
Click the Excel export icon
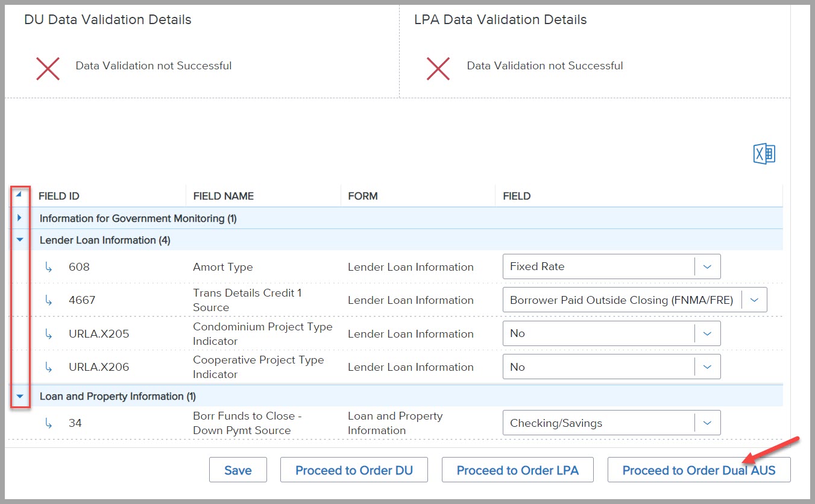pos(764,154)
